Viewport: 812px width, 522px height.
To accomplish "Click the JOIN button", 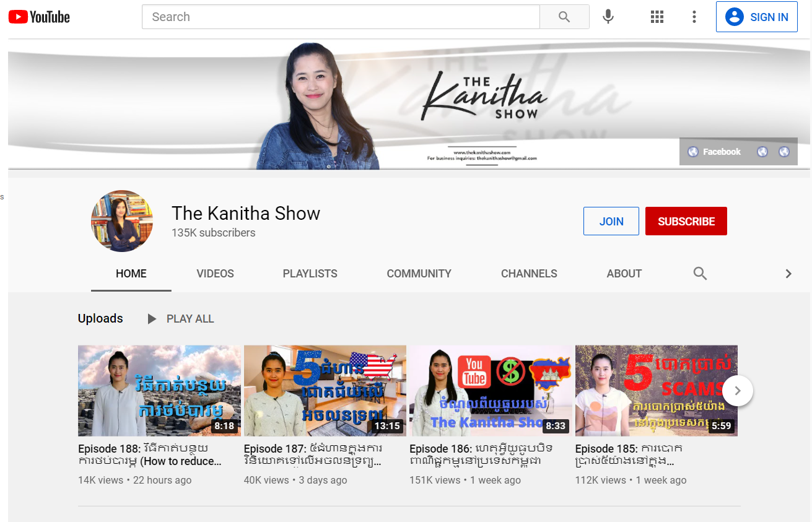I will 611,221.
